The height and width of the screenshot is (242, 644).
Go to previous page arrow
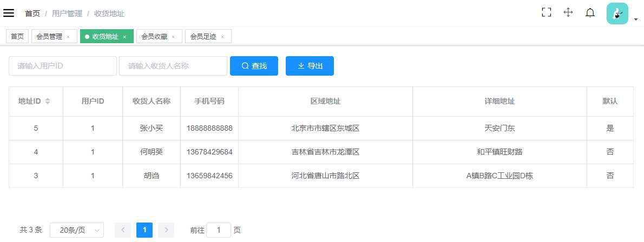(123, 230)
